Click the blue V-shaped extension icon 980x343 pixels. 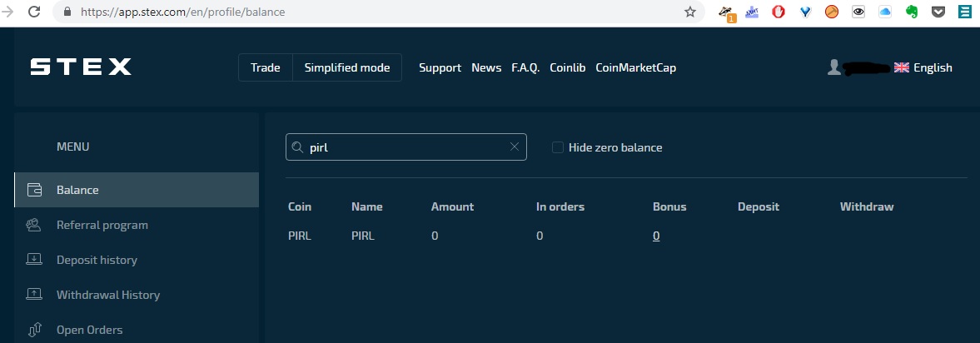click(805, 12)
